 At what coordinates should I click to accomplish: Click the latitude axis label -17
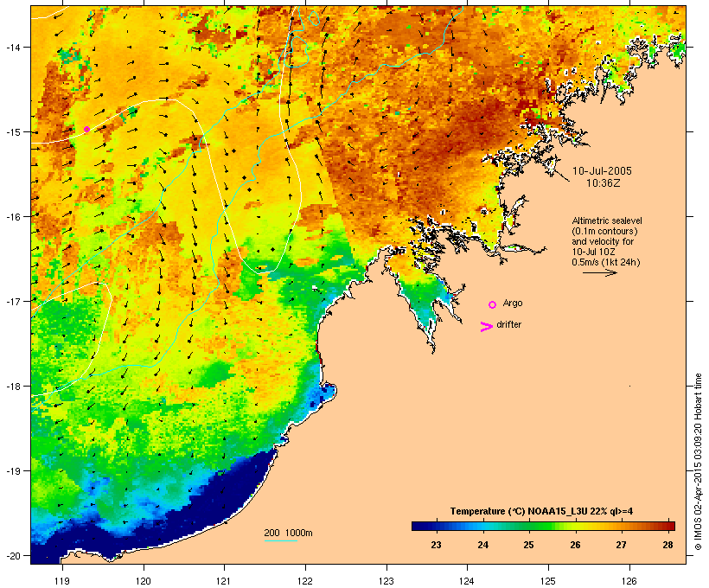pos(12,301)
